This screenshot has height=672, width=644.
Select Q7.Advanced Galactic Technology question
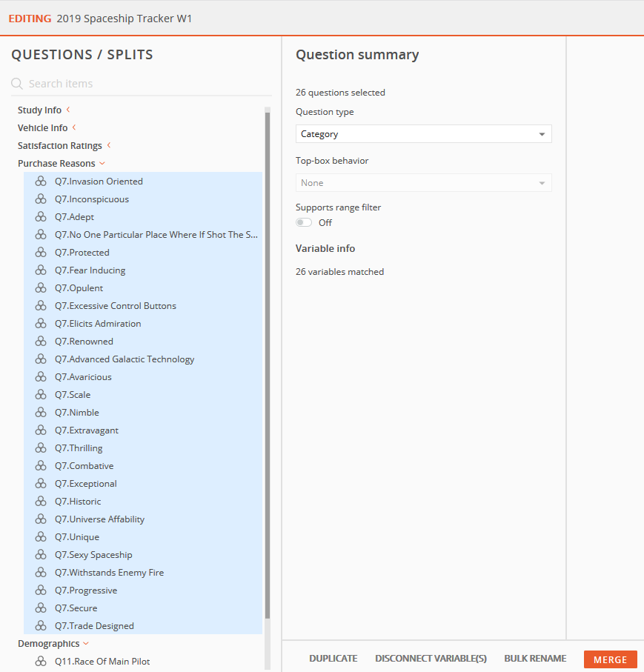pos(143,359)
